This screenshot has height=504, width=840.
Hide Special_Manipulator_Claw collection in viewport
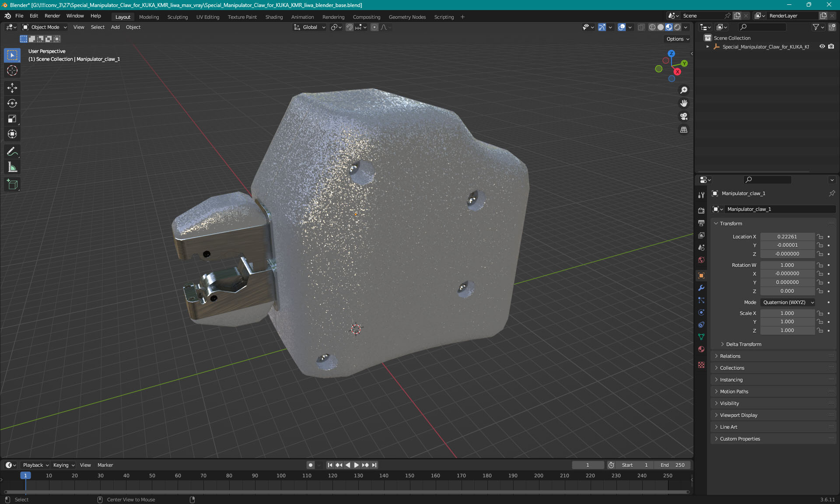point(822,46)
